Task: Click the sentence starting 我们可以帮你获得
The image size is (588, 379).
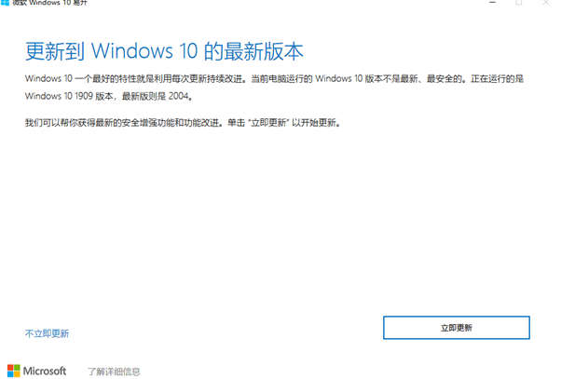Action: [183, 123]
